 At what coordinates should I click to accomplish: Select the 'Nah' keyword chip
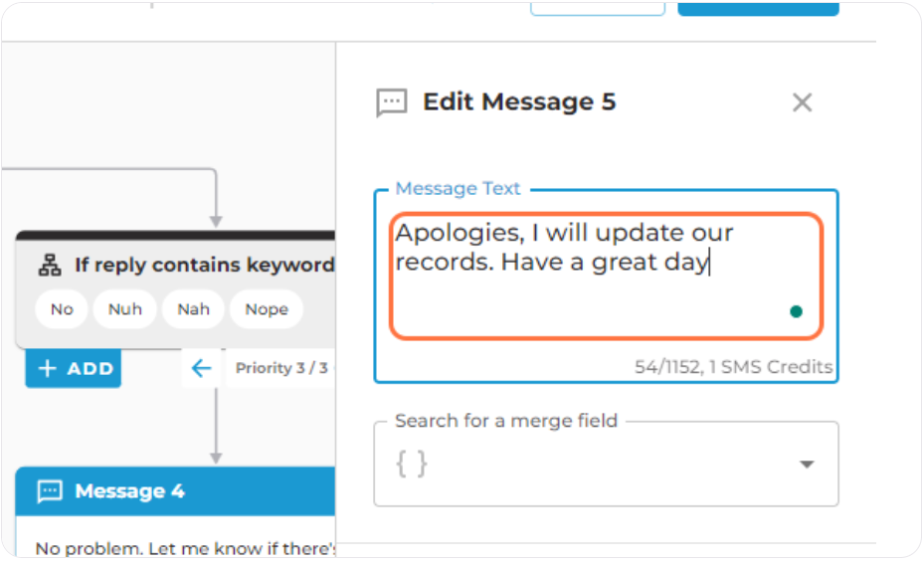pos(193,308)
